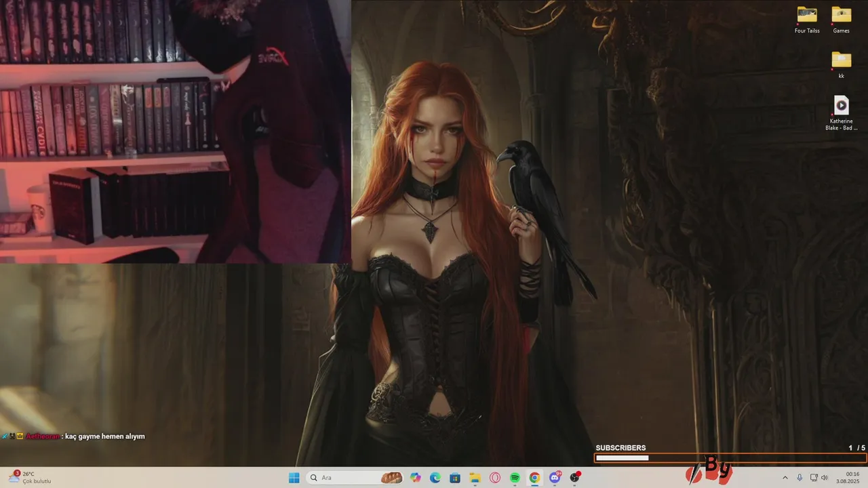
Task: Select the Katherine Blake media file
Action: pyautogui.click(x=842, y=113)
